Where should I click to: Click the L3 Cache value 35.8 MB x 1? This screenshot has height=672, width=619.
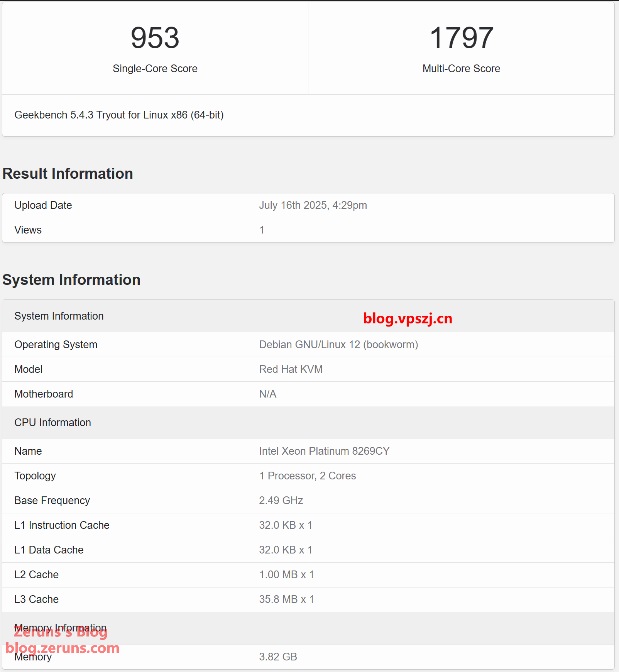point(286,599)
